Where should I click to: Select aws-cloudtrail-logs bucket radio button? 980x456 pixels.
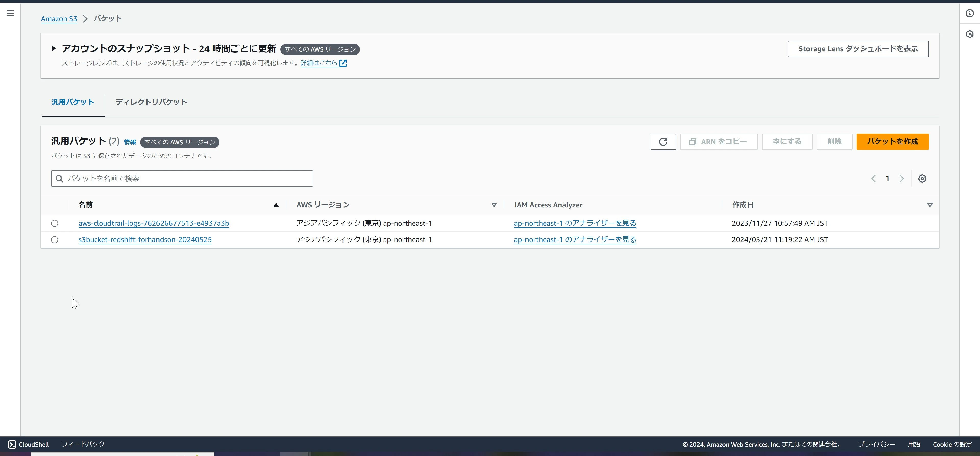tap(55, 224)
